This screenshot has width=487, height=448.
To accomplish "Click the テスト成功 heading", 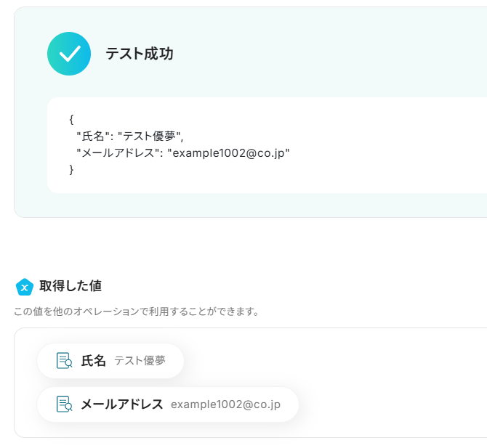I will [x=139, y=54].
